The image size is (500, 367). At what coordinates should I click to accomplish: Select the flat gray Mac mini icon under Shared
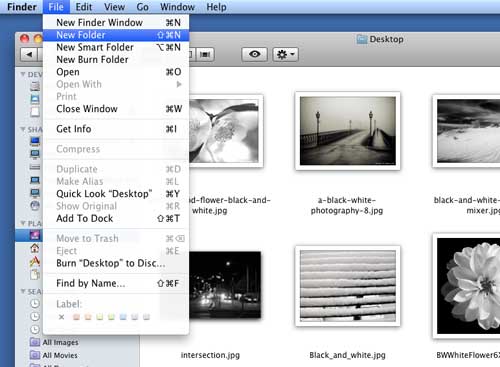(35, 167)
